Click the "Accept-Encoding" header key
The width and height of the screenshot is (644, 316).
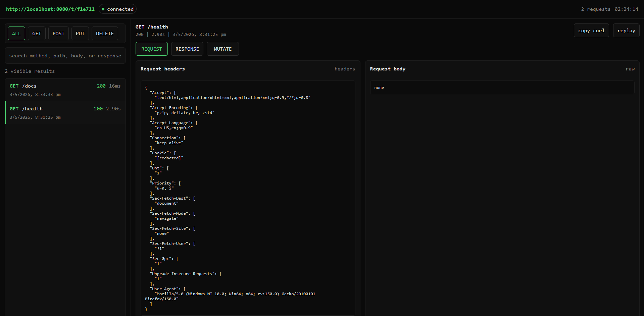[x=170, y=108]
